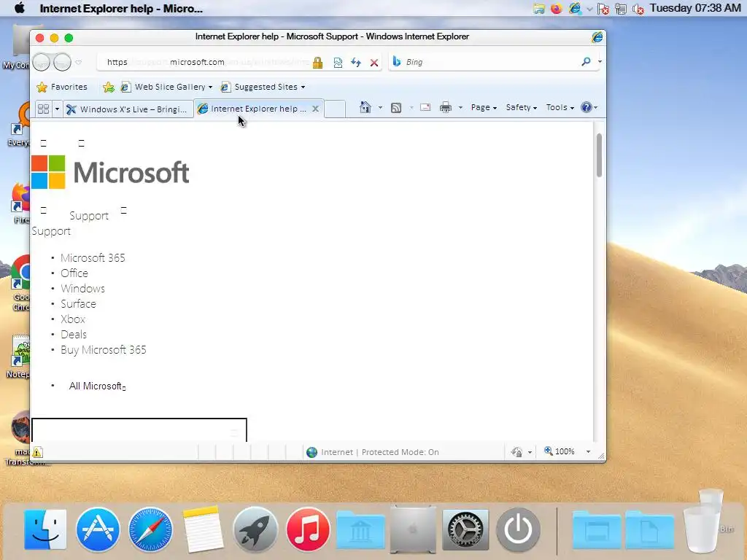Click the RSS Feeds icon
The width and height of the screenshot is (747, 560).
pyautogui.click(x=396, y=108)
